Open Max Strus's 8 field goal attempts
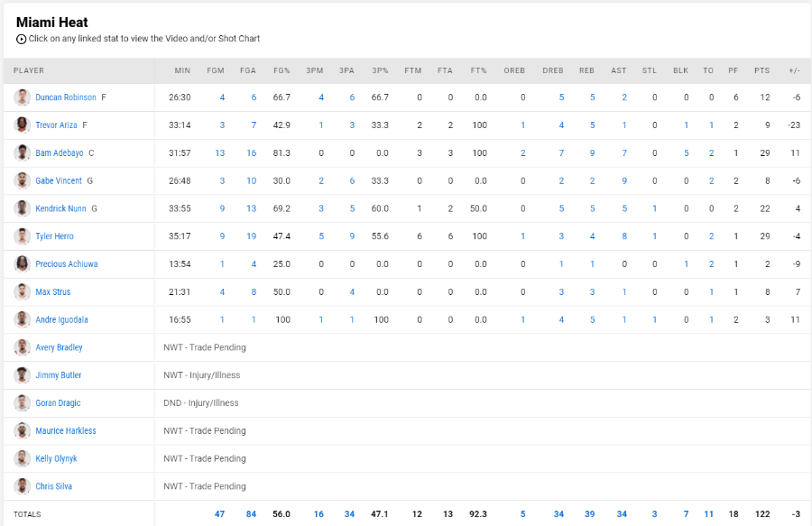 point(254,292)
